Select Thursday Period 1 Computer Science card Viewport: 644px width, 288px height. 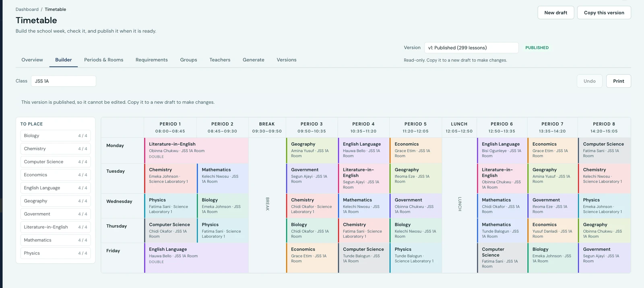170,230
